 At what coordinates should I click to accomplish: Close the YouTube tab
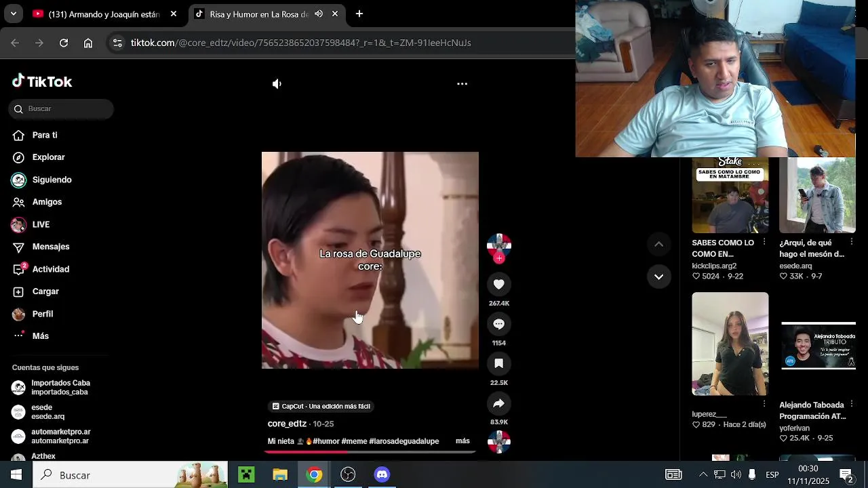(174, 14)
